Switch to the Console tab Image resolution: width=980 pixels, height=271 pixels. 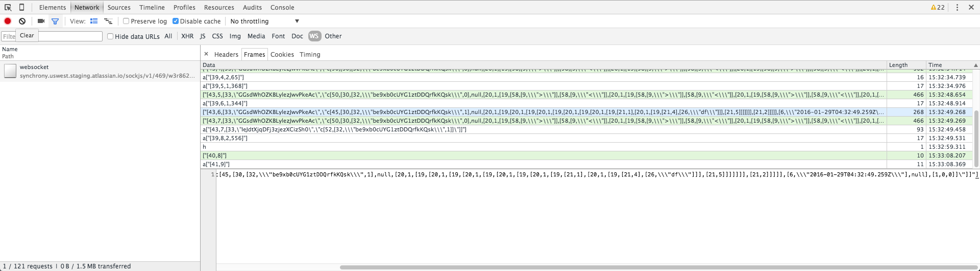point(282,7)
